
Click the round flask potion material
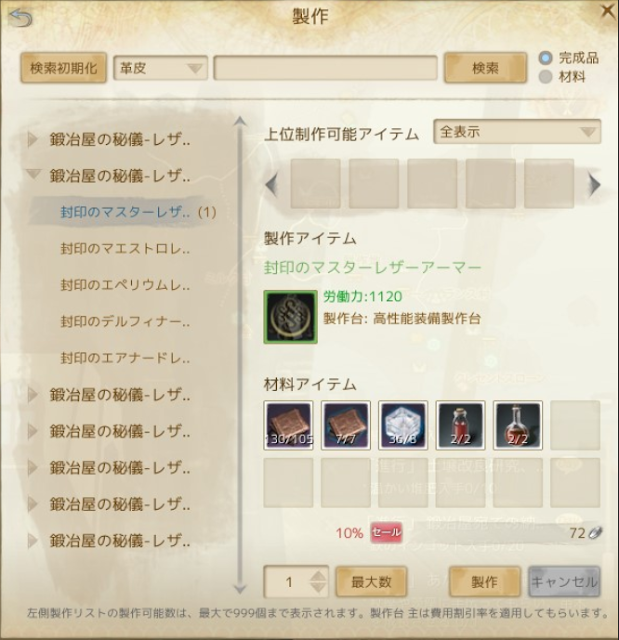(518, 425)
